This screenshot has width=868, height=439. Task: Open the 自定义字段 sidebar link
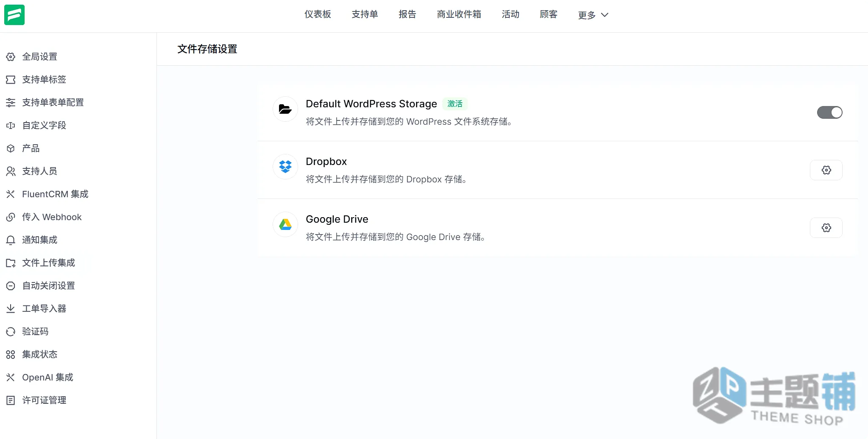pos(44,126)
